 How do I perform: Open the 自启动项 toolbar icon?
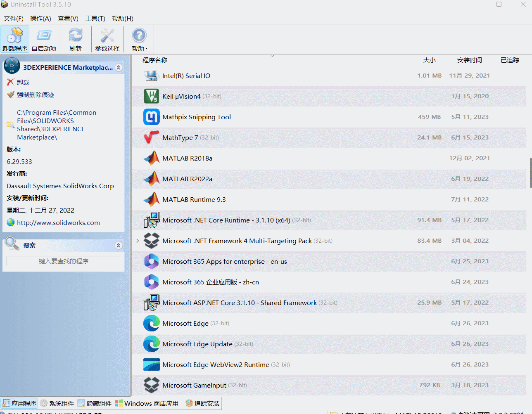[44, 38]
